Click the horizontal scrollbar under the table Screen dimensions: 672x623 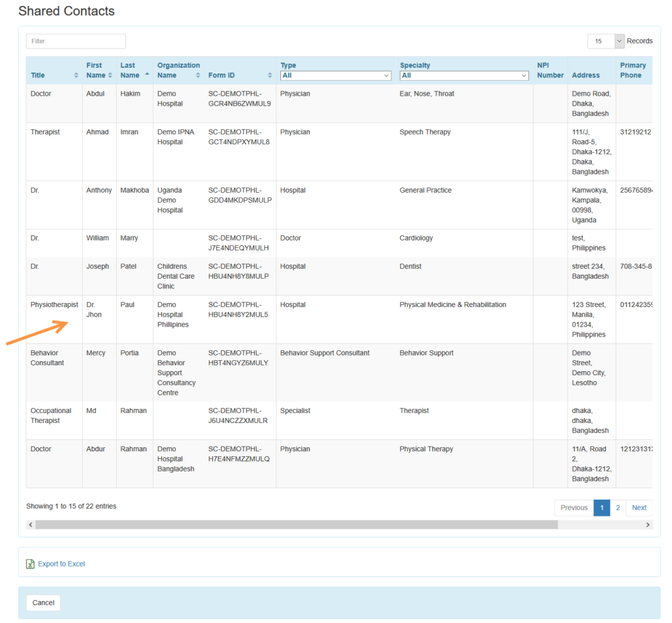click(295, 525)
